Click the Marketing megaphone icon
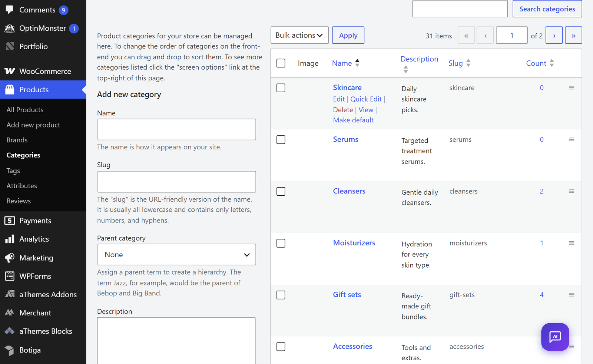Viewport: 593px width, 364px height. coord(10,258)
